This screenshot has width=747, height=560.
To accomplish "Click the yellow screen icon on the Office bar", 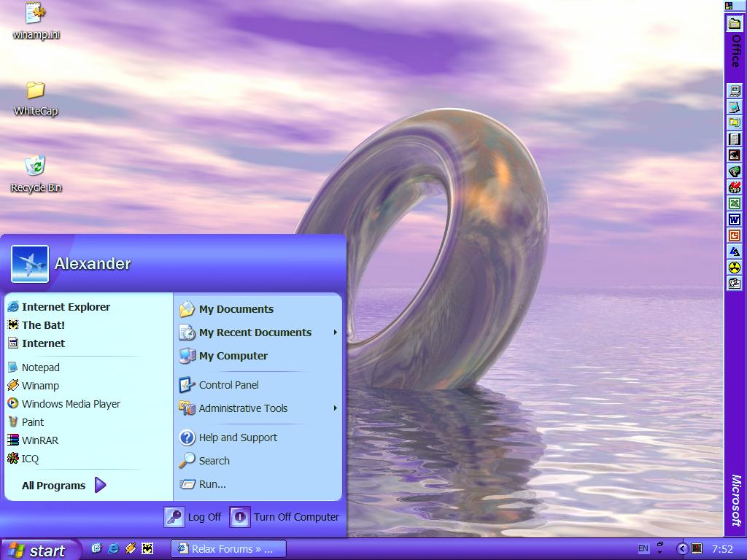I will [x=735, y=122].
